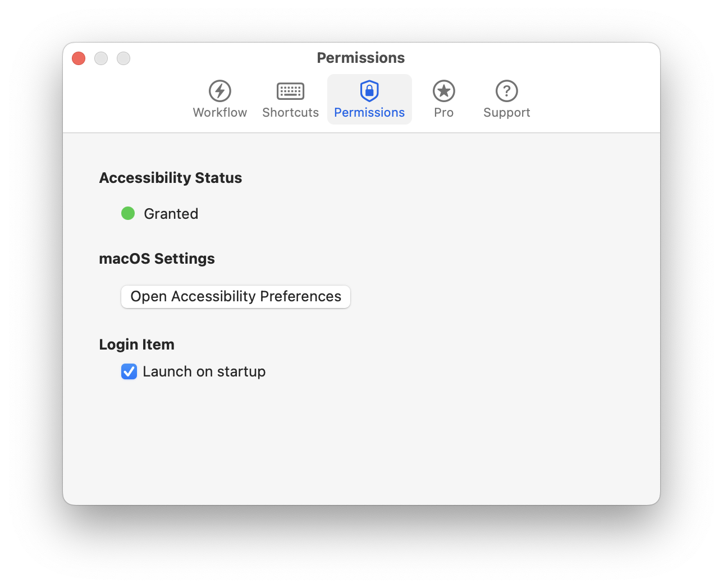The width and height of the screenshot is (723, 588).
Task: Select the Permissions tab label
Action: click(369, 113)
